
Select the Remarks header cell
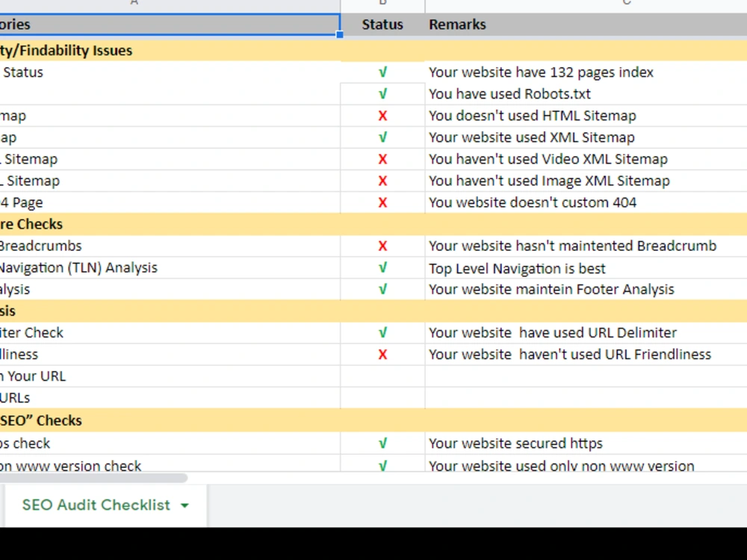pyautogui.click(x=586, y=25)
